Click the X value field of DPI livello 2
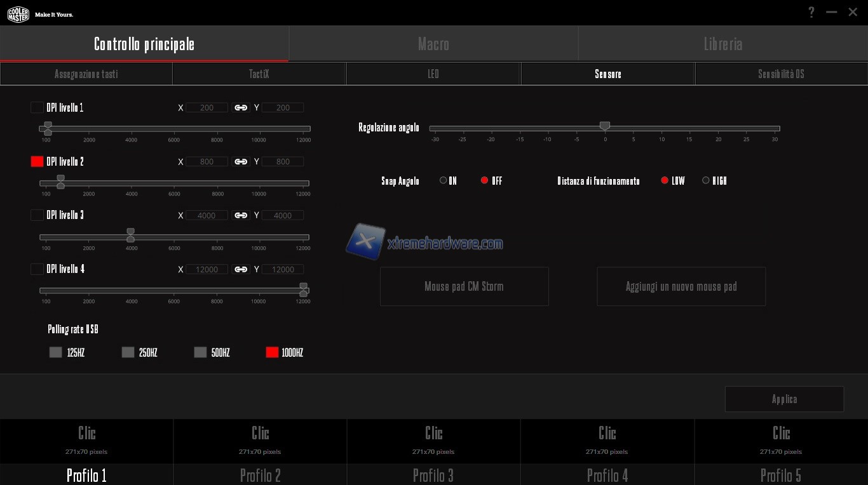Screen dimensions: 868x485 pyautogui.click(x=207, y=162)
